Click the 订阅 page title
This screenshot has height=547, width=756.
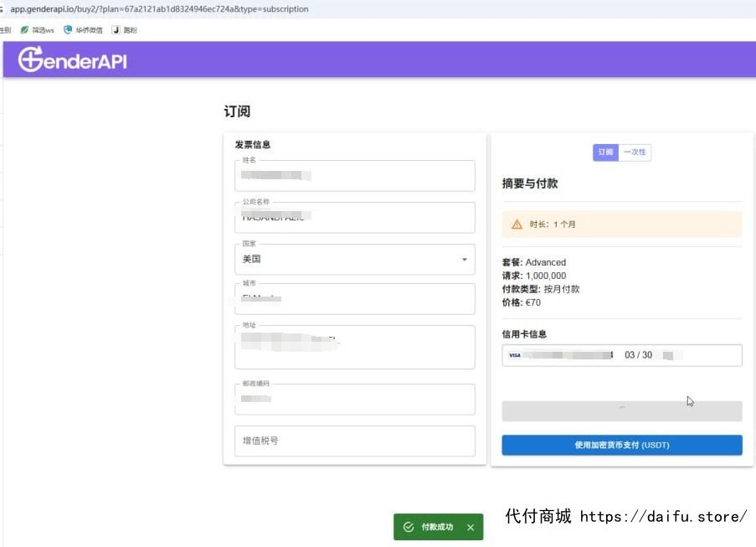[x=237, y=111]
